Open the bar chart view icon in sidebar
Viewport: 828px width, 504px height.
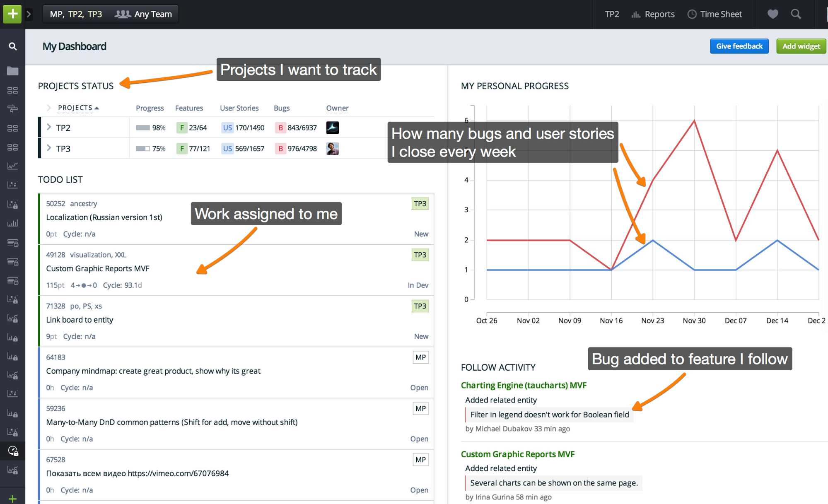pyautogui.click(x=13, y=223)
